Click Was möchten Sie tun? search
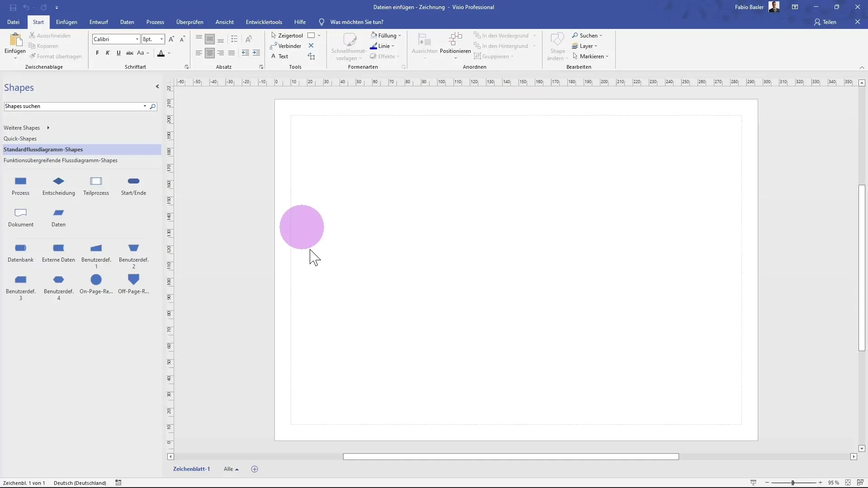 click(357, 22)
